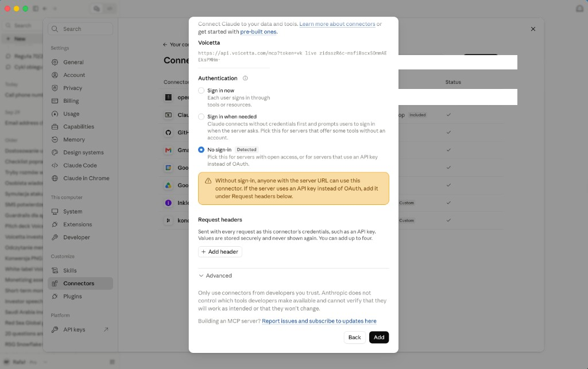Click the Extensions plug icon
588x369 pixels.
pyautogui.click(x=55, y=224)
